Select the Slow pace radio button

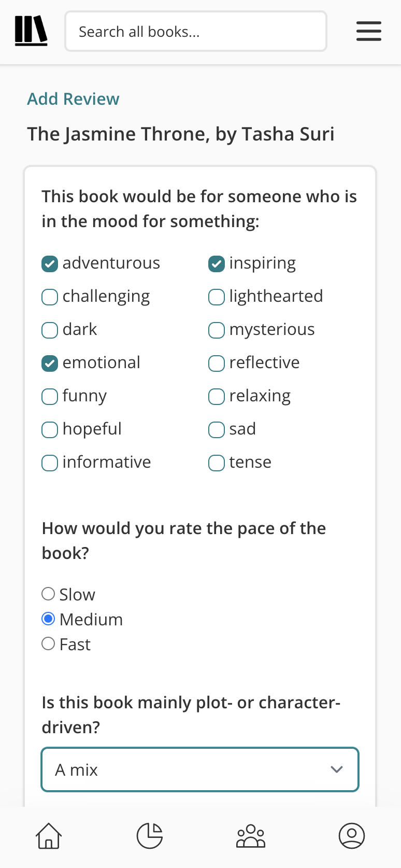point(48,593)
